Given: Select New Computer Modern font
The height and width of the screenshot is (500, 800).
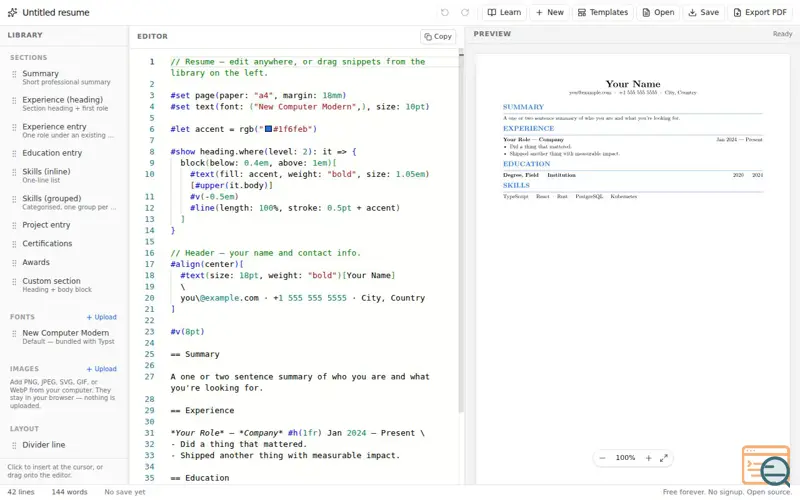Looking at the screenshot, I should pos(64,337).
